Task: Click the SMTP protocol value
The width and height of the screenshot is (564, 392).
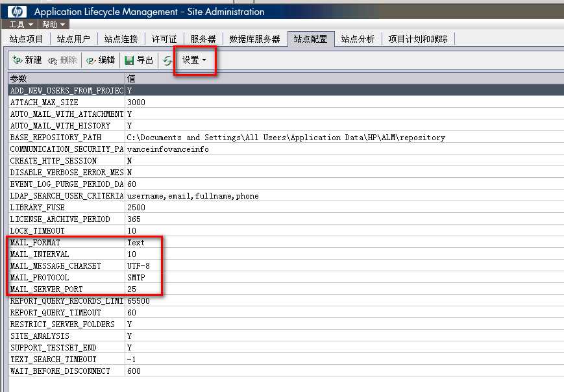Action: pyautogui.click(x=136, y=278)
